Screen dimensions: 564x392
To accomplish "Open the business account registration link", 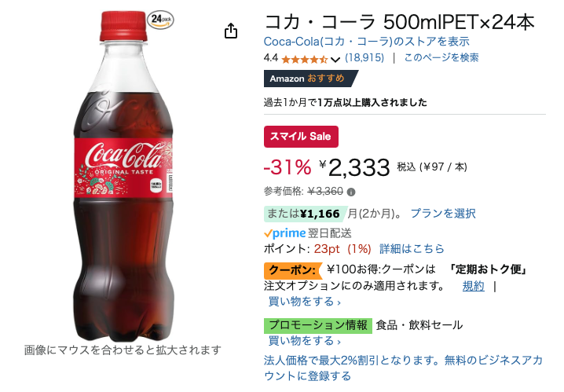I will 403,368.
